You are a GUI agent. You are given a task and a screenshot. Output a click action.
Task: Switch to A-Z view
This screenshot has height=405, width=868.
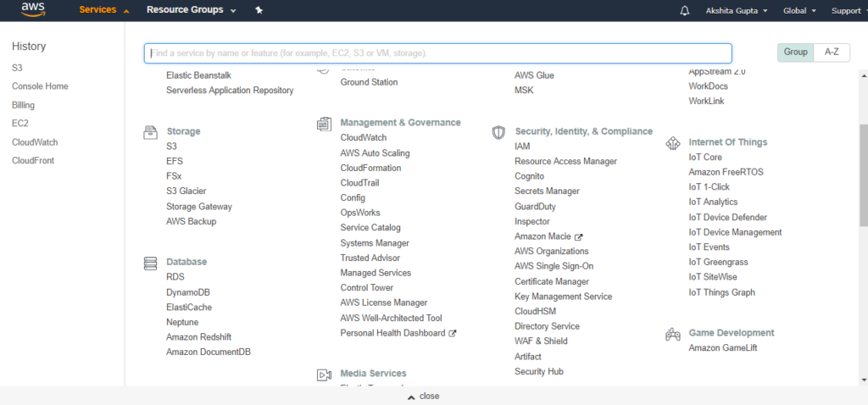pos(832,52)
